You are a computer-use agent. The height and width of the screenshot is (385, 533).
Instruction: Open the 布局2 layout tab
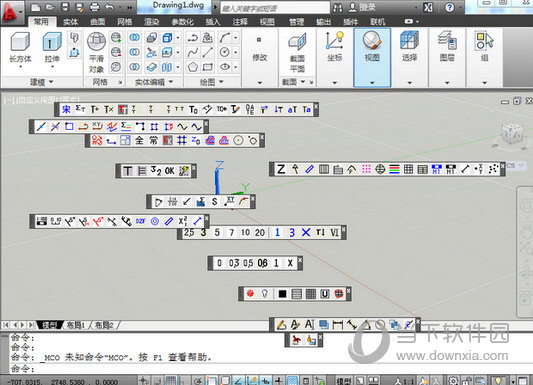coord(104,325)
